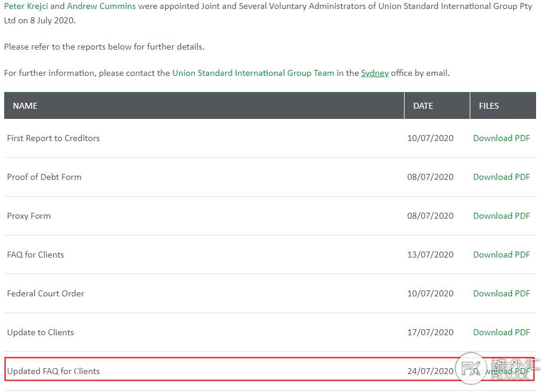Download Update to Clients PDF
The height and width of the screenshot is (392, 548).
[x=501, y=332]
